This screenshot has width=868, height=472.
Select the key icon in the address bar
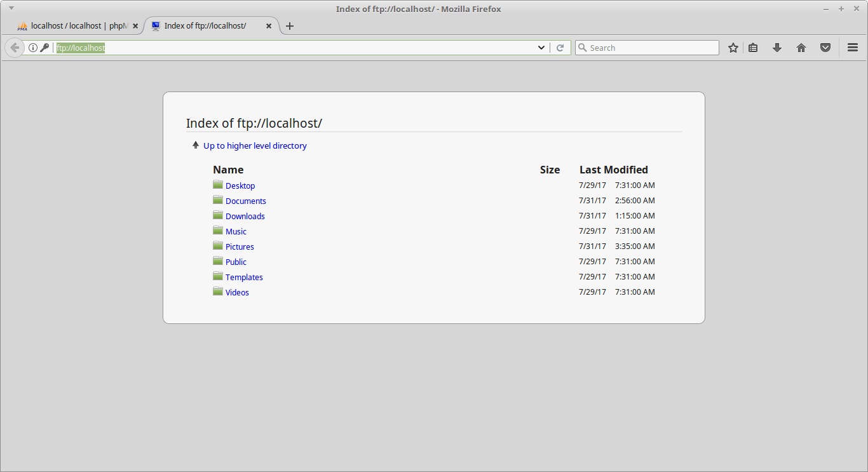tap(44, 47)
